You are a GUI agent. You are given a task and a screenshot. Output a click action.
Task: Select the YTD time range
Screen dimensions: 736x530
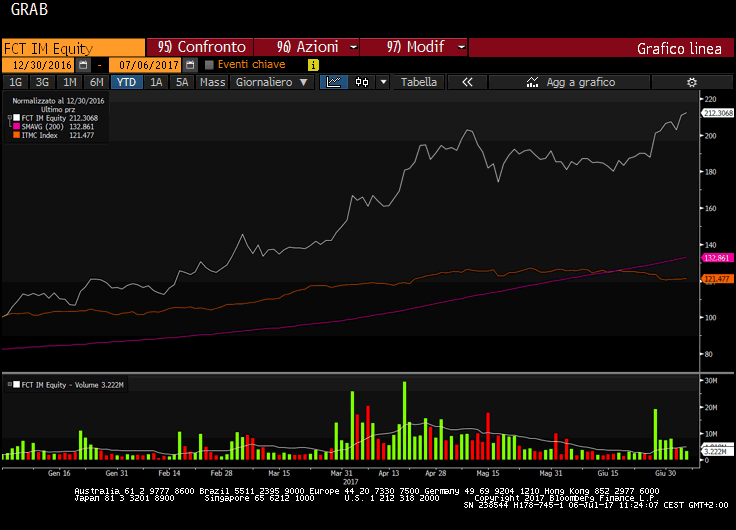127,82
